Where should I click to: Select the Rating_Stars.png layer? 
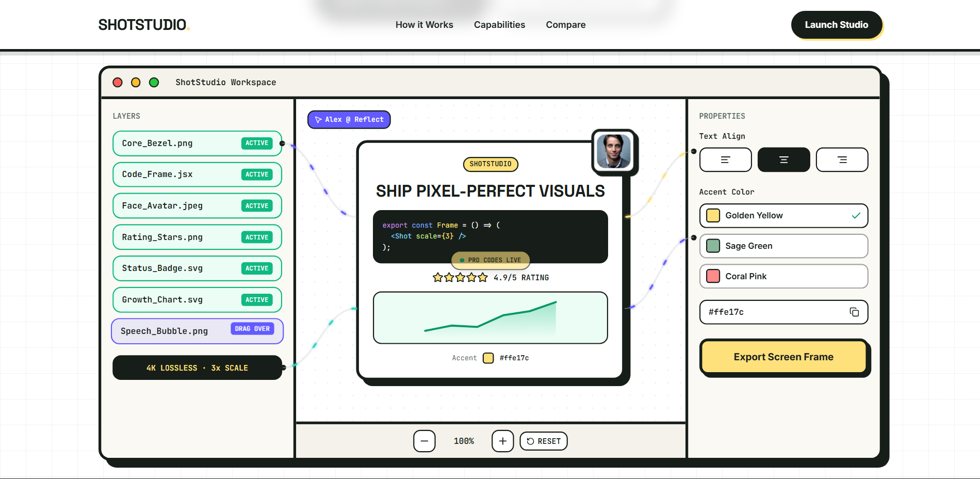[197, 237]
